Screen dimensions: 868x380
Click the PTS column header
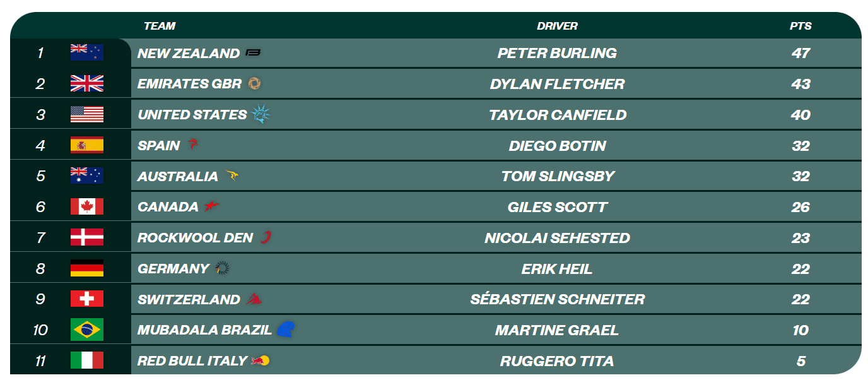pyautogui.click(x=801, y=26)
